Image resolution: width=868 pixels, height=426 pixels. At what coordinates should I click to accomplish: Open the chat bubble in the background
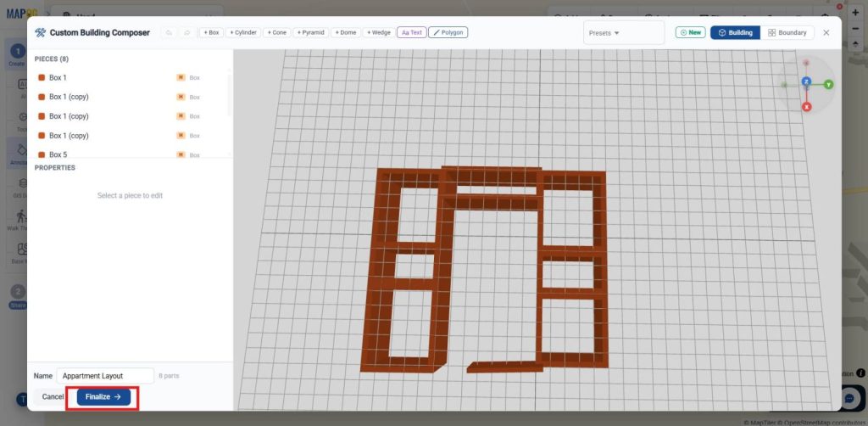(849, 397)
